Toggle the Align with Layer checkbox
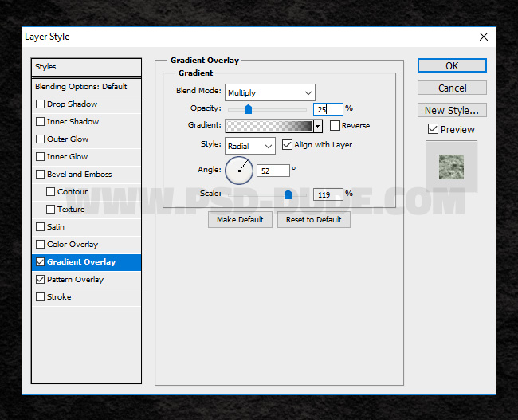Screen dimensions: 518x420 tap(288, 145)
